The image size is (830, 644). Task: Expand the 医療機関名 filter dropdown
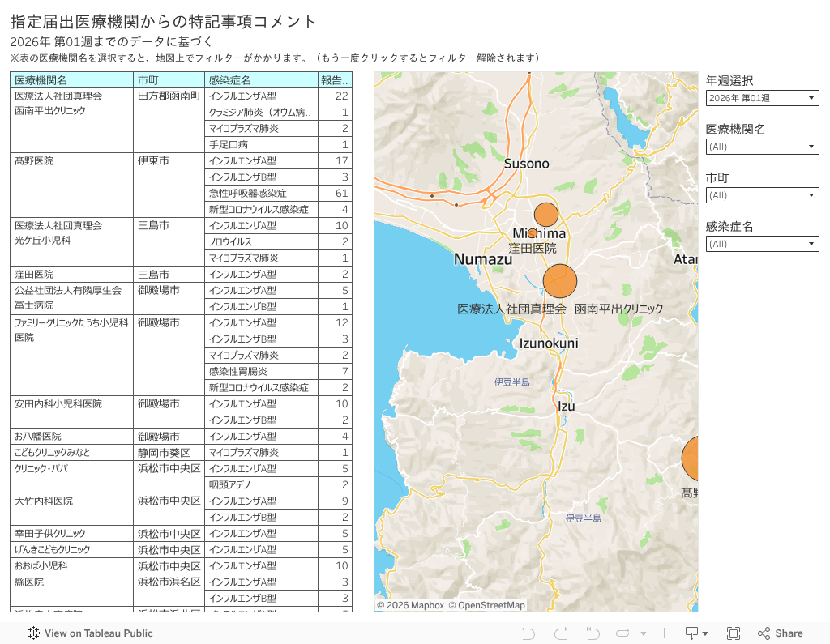tap(762, 147)
